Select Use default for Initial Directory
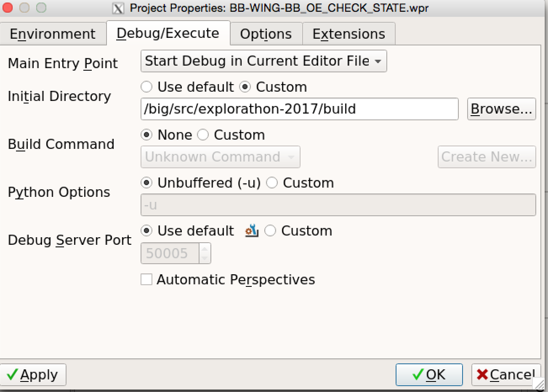The width and height of the screenshot is (548, 392). [146, 87]
